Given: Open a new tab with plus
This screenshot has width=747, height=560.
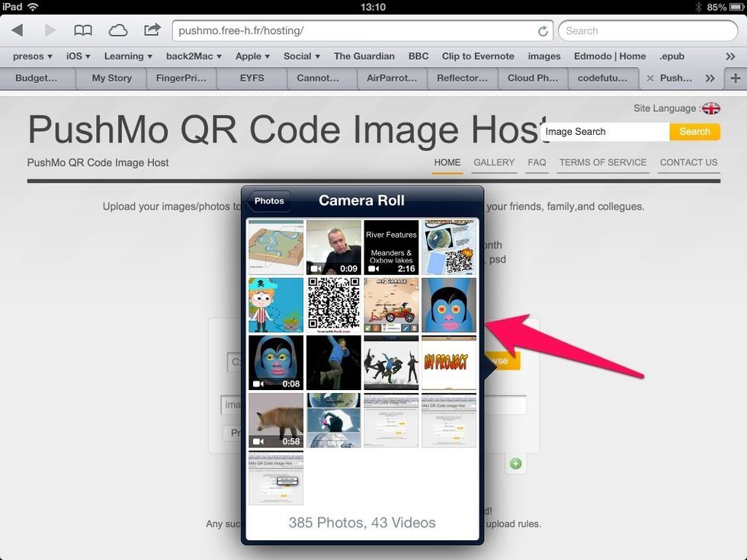Looking at the screenshot, I should point(736,78).
